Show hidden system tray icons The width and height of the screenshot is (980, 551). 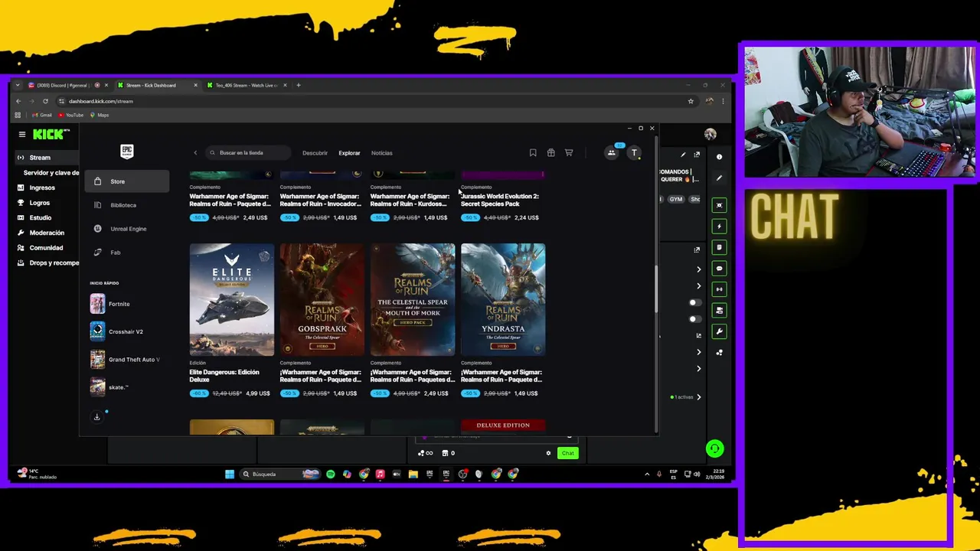click(x=647, y=474)
